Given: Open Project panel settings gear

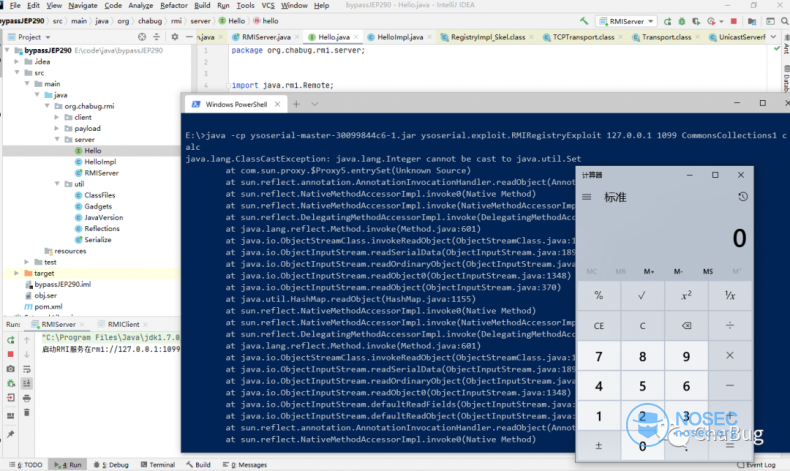Looking at the screenshot, I should tap(175, 37).
